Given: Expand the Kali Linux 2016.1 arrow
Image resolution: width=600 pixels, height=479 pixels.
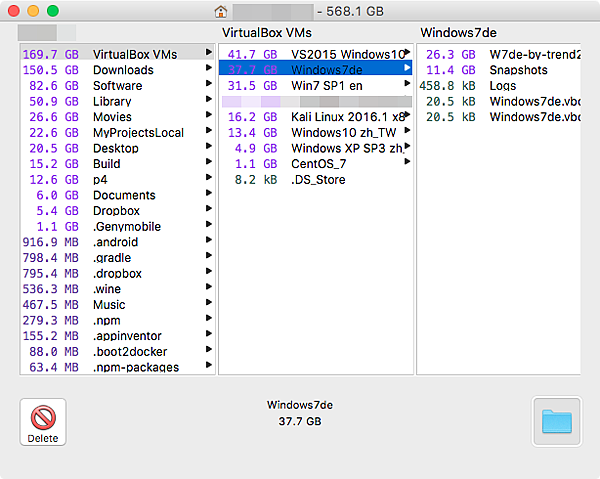Looking at the screenshot, I should click(x=407, y=114).
